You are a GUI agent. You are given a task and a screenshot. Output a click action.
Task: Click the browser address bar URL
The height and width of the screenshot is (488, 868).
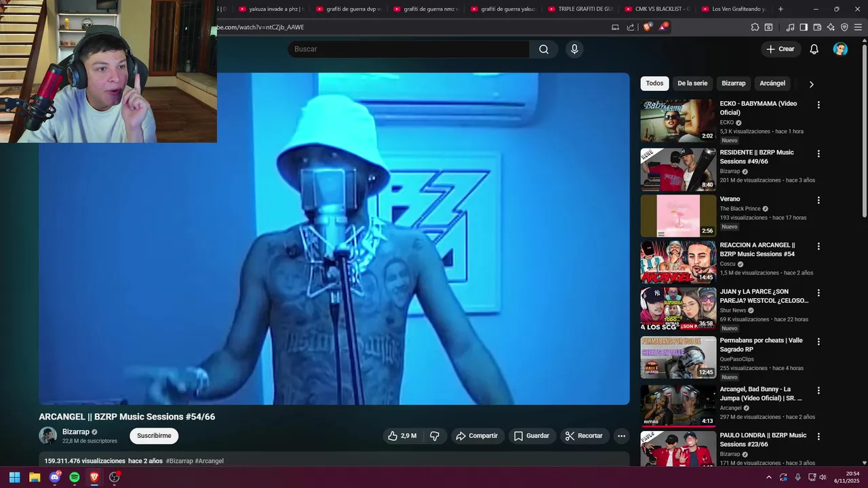pos(260,27)
